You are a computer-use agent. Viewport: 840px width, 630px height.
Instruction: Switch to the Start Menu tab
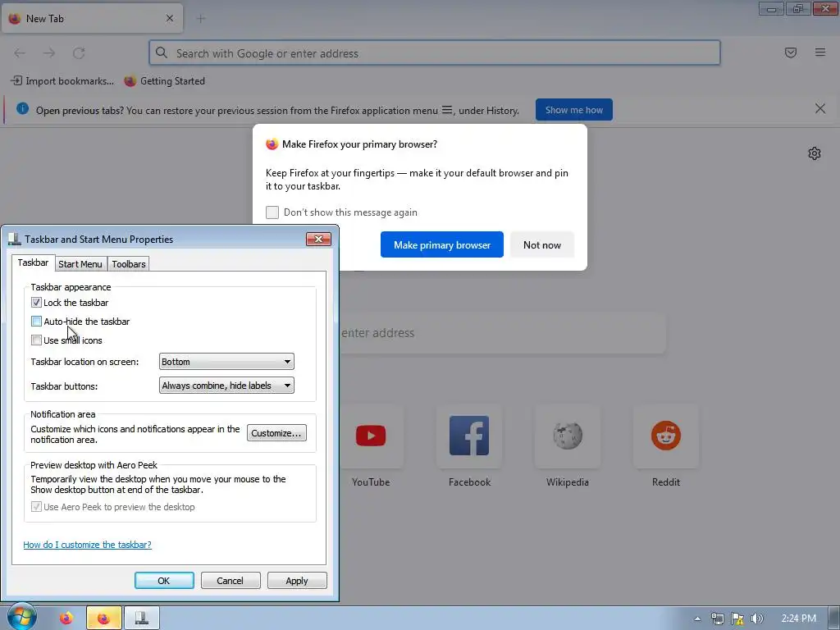(80, 264)
